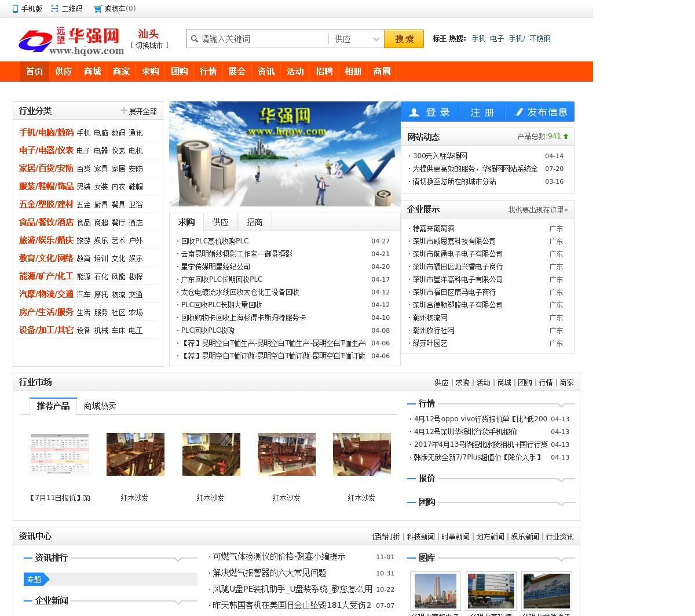Focus the 请输入关键词 search field
Viewport: 695px width, 616px height.
pos(264,39)
